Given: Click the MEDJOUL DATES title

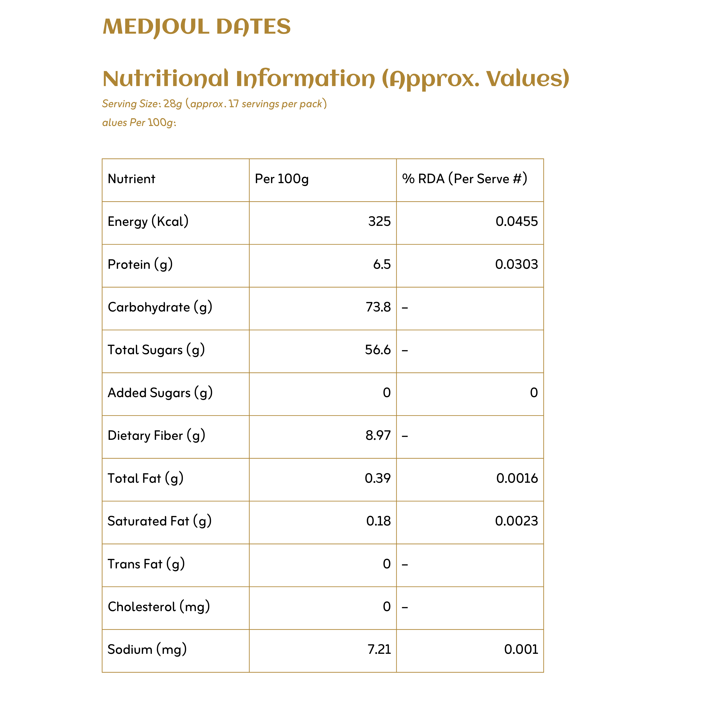Looking at the screenshot, I should point(196,27).
